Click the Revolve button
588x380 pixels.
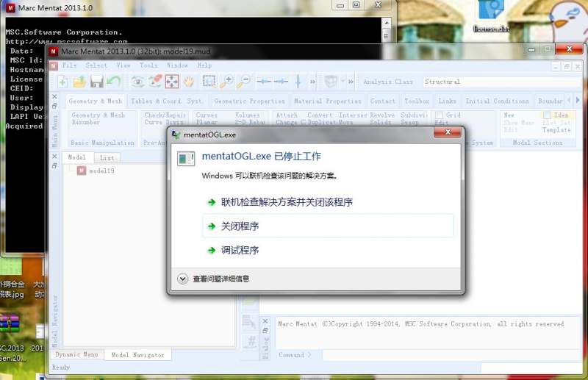(382, 115)
